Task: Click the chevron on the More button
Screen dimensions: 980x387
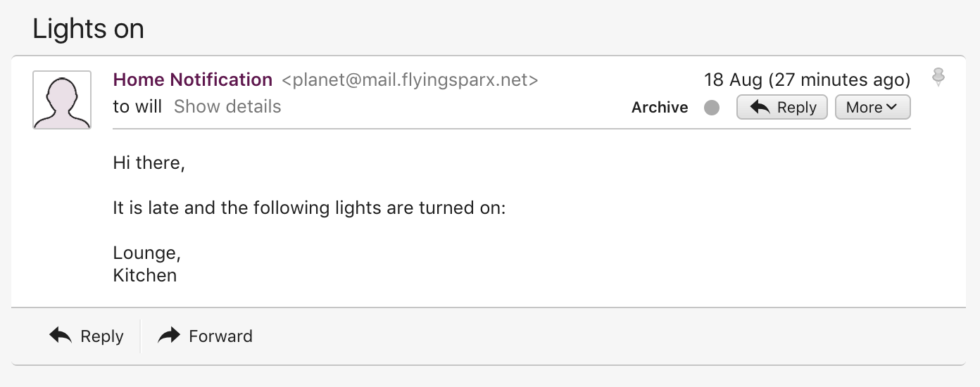Action: click(x=891, y=108)
